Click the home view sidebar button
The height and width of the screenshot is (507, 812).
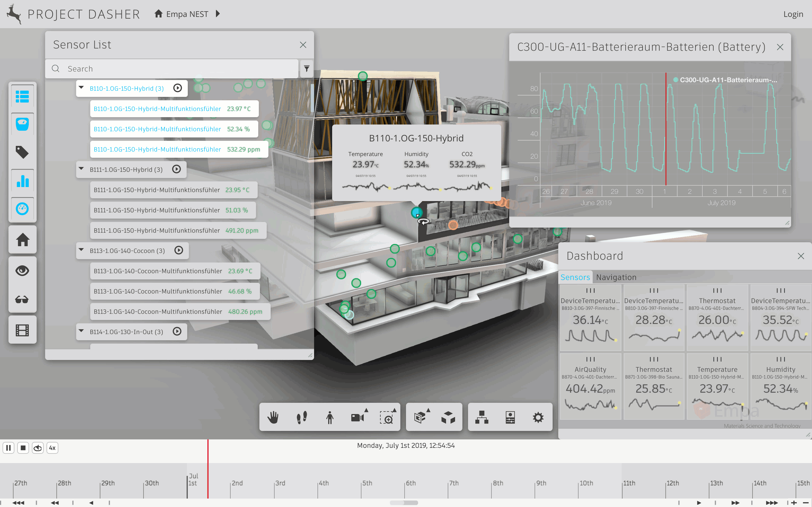click(22, 240)
